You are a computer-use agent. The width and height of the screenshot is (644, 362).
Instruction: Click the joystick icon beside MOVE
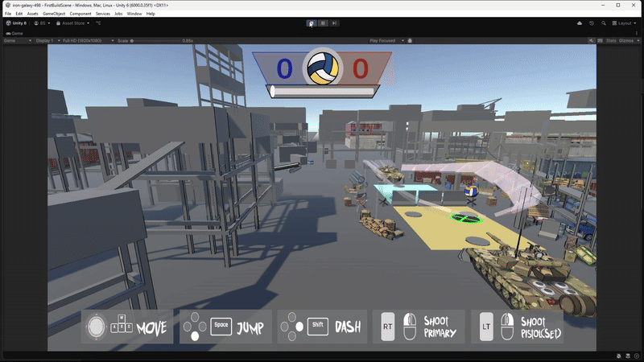tap(96, 327)
